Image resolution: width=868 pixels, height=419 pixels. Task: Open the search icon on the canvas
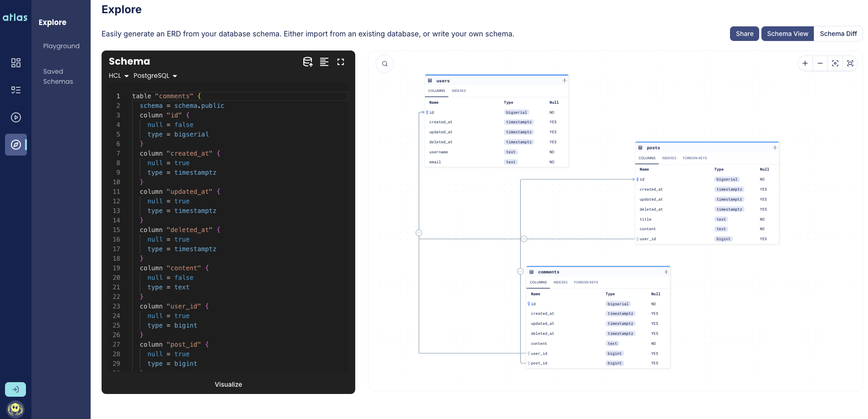(x=385, y=63)
